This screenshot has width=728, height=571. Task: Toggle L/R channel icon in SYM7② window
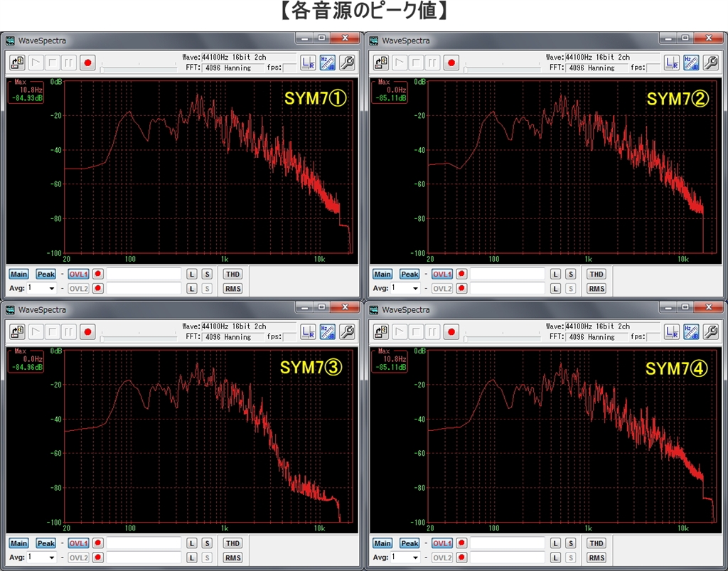click(671, 63)
